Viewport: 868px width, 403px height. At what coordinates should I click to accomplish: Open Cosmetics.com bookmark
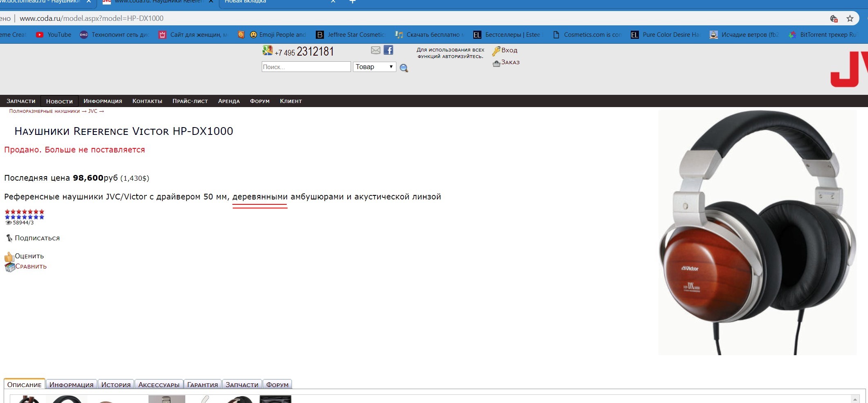[587, 35]
